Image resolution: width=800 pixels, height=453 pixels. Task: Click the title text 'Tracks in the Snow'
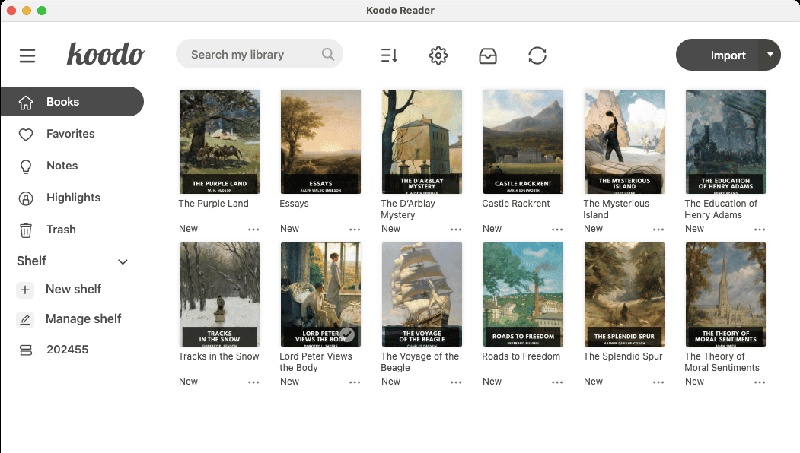219,356
